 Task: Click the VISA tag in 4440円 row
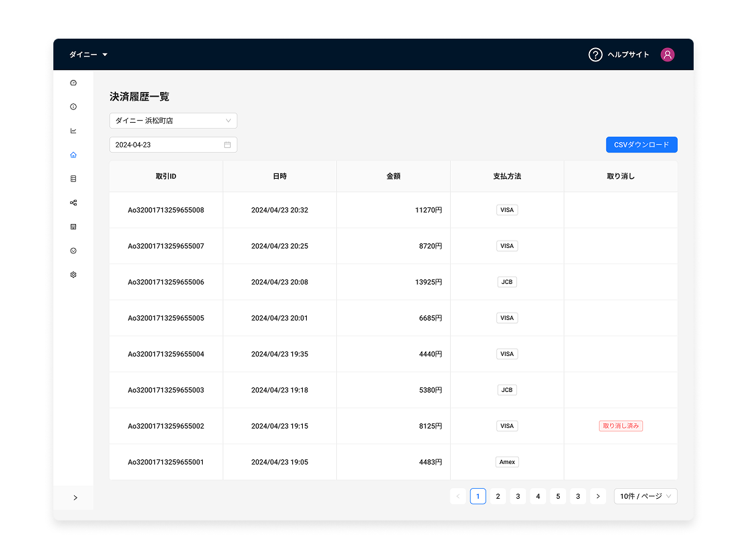[507, 354]
